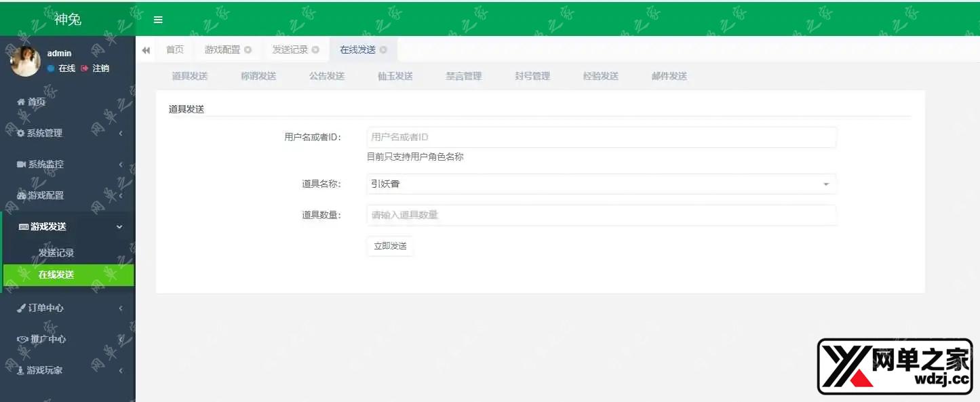This screenshot has width=980, height=402.
Task: Click the double-arrow tab scroll-left icon
Action: tap(146, 50)
